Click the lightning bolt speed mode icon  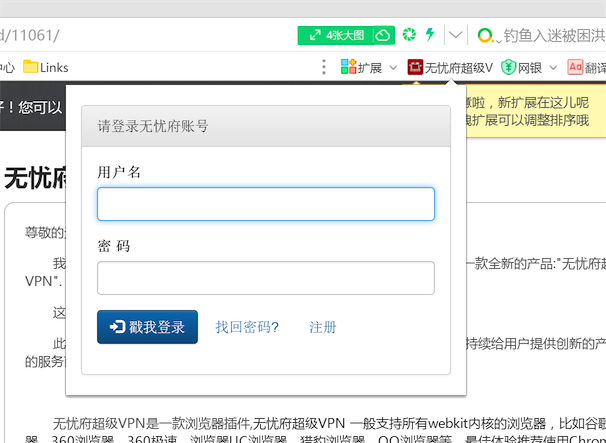[x=430, y=35]
